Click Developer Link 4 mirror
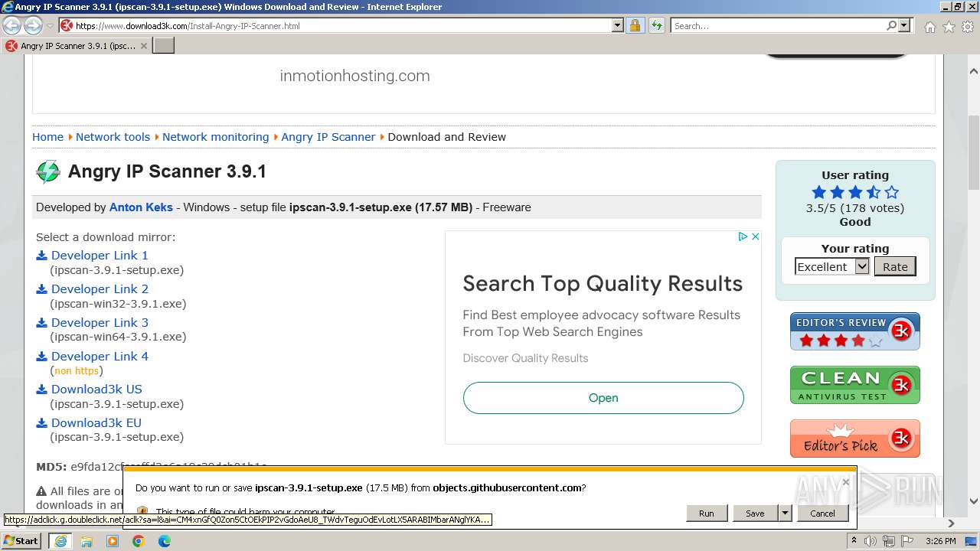980x551 pixels. [100, 357]
